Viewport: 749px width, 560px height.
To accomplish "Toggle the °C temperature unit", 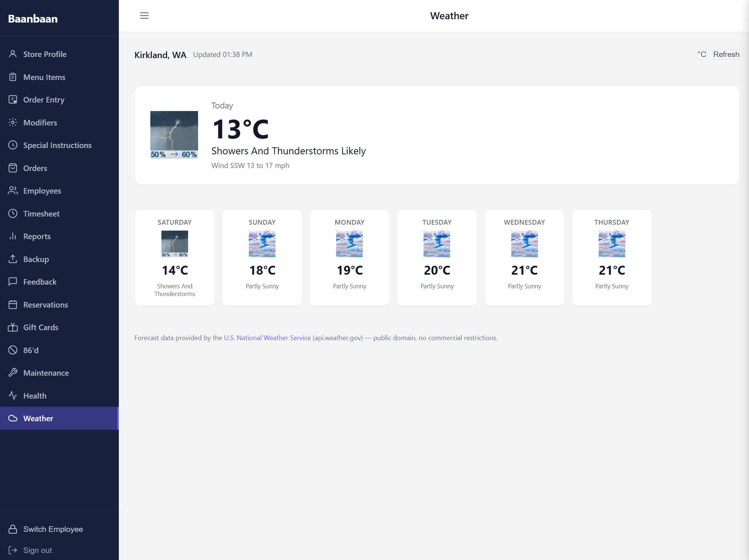I will click(x=702, y=54).
